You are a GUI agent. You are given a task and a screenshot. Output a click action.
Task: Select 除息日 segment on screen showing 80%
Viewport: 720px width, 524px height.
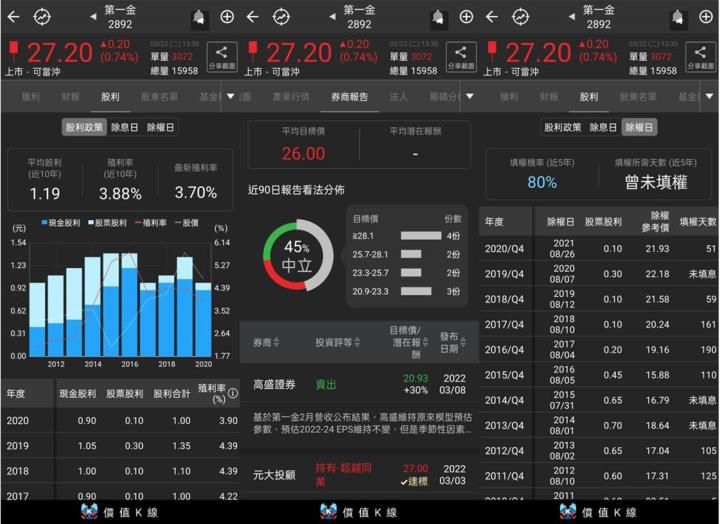coord(603,127)
